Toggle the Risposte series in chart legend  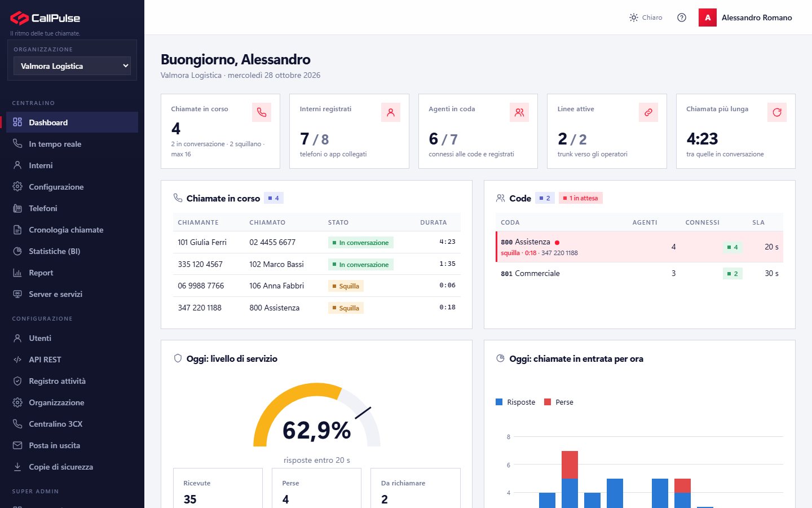click(x=515, y=402)
